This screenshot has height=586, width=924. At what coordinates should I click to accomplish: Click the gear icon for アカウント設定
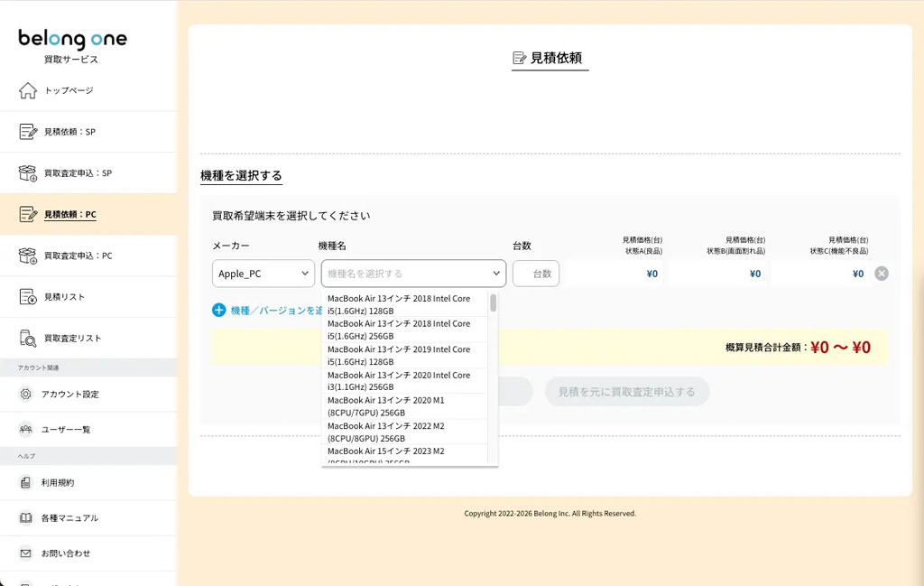tap(25, 394)
